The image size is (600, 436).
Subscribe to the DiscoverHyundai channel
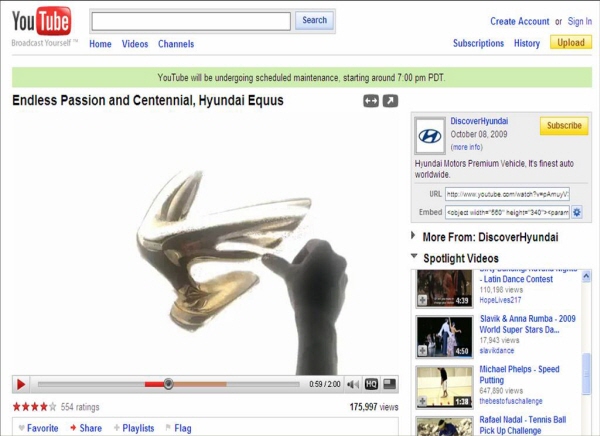point(564,126)
